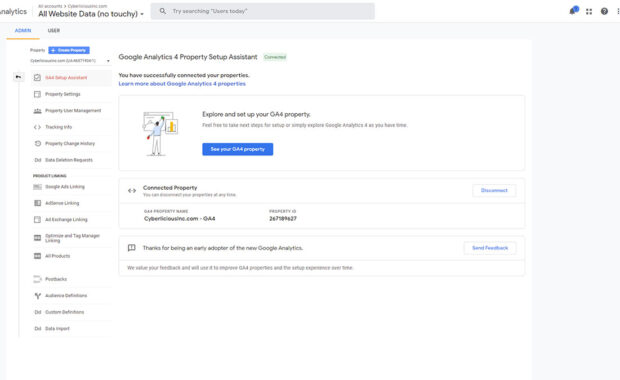Click the All Products icon
The height and width of the screenshot is (380, 620).
click(x=37, y=256)
